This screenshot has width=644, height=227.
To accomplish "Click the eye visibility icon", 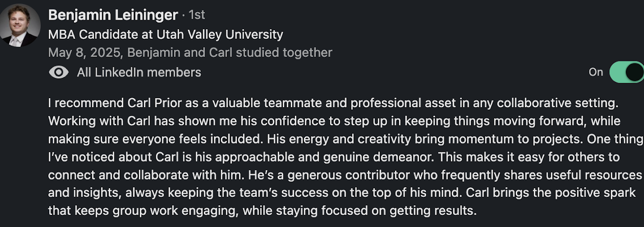I will coord(59,72).
